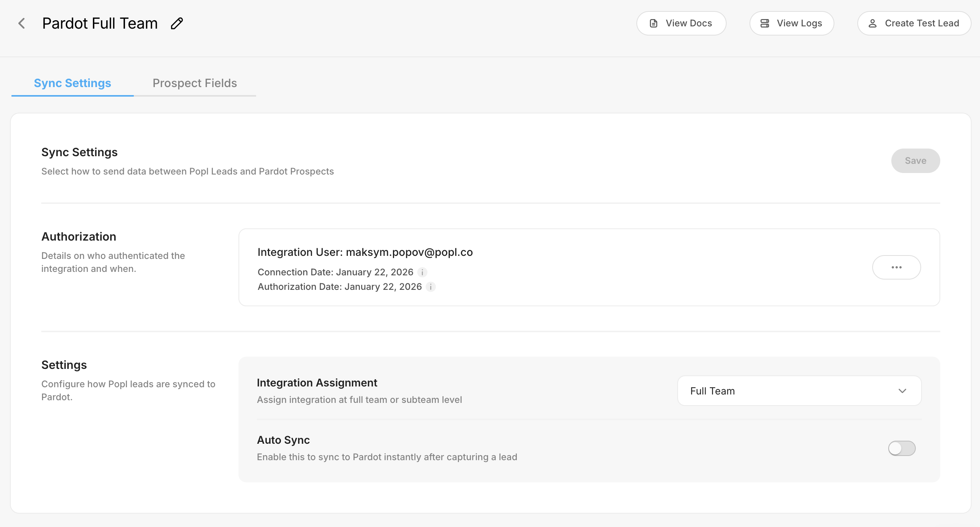Click the Auto Sync label text

(283, 440)
